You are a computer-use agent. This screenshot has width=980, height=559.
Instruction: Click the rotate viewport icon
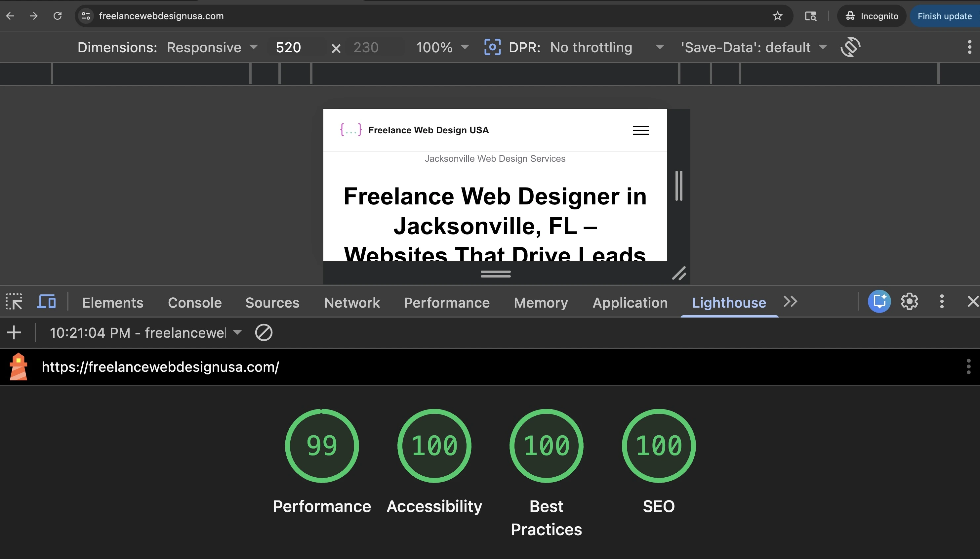pos(850,47)
